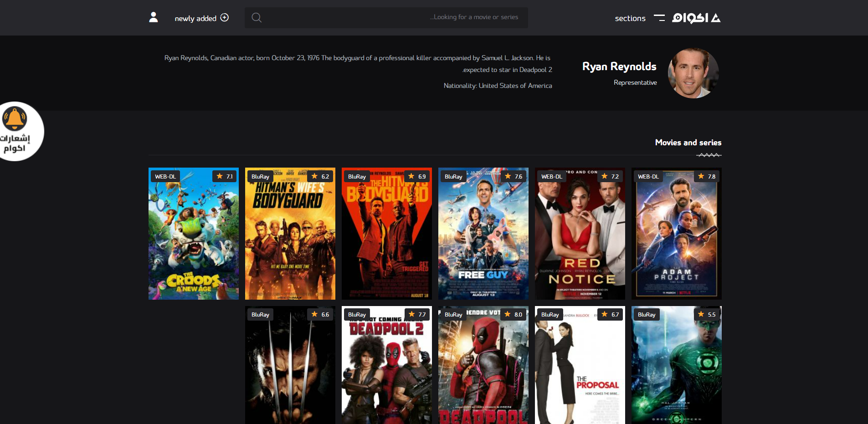Open the Red Notice poster
The width and height of the screenshot is (868, 424).
click(580, 234)
